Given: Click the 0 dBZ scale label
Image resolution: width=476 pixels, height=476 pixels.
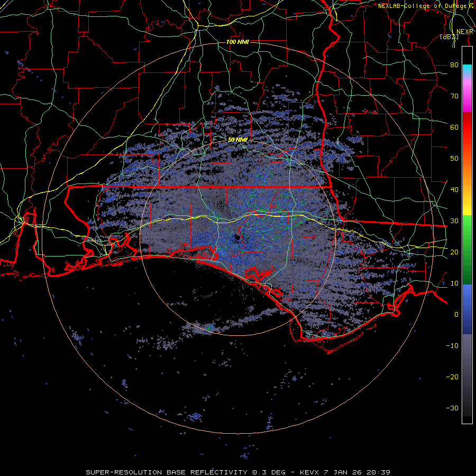Looking at the screenshot, I should pyautogui.click(x=456, y=315).
